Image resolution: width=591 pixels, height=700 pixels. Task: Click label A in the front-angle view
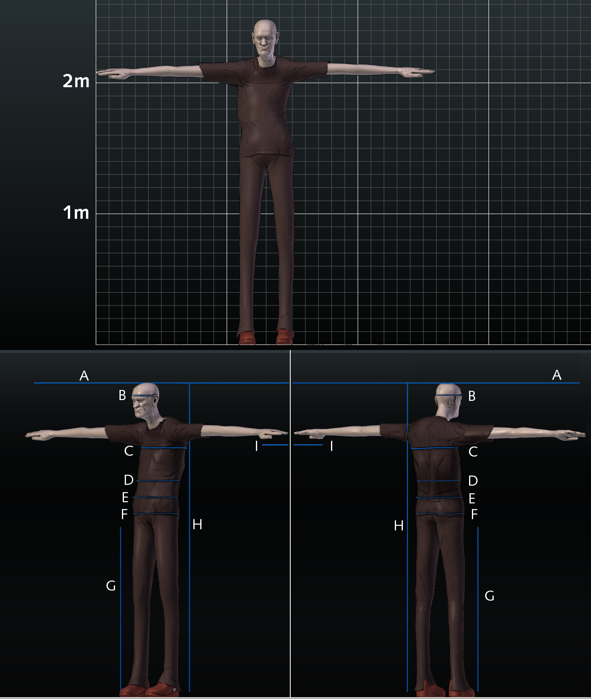(84, 376)
